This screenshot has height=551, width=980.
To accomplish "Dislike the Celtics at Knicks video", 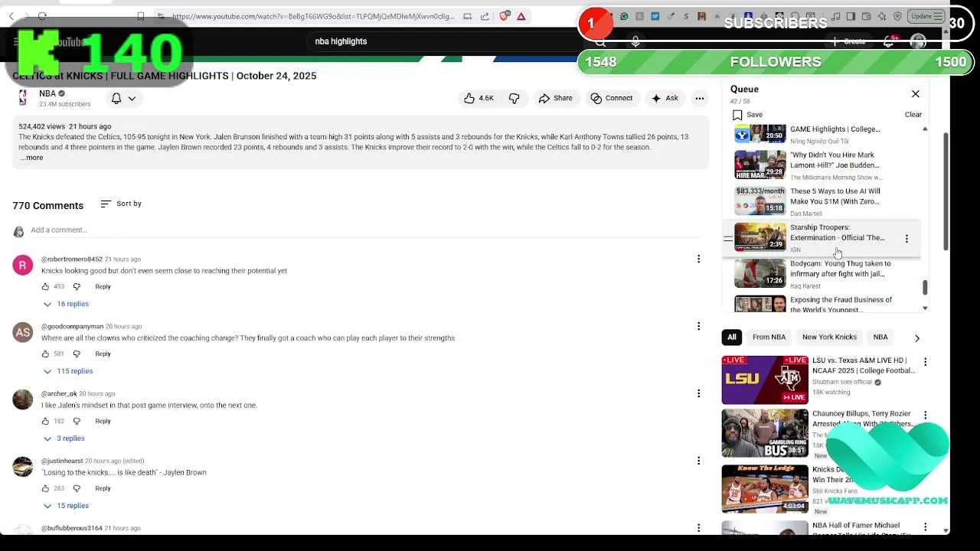I will click(x=514, y=98).
